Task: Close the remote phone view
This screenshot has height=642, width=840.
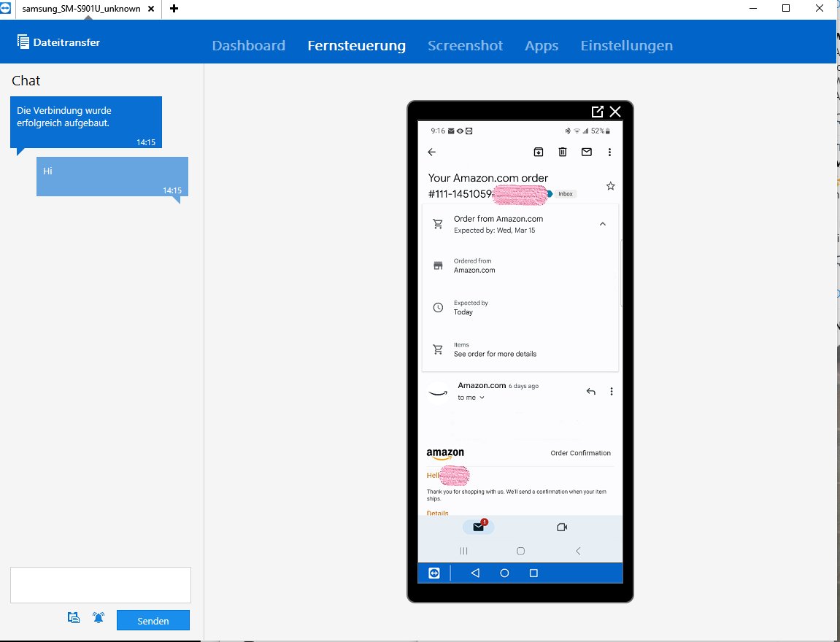Action: (615, 112)
